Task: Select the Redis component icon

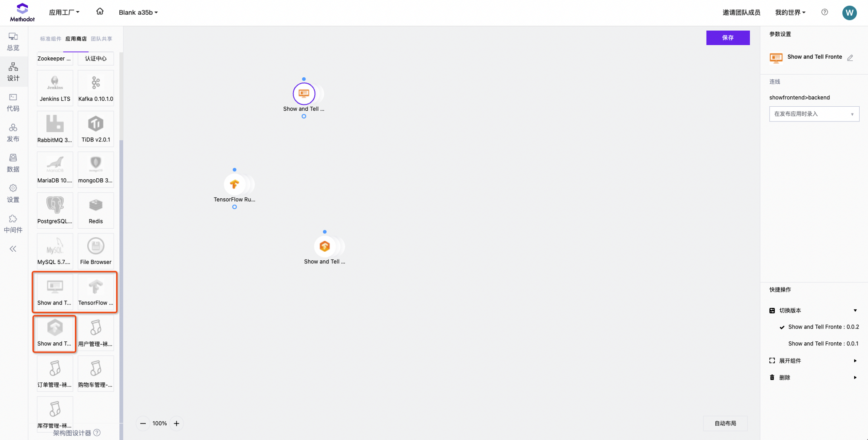Action: pyautogui.click(x=95, y=206)
